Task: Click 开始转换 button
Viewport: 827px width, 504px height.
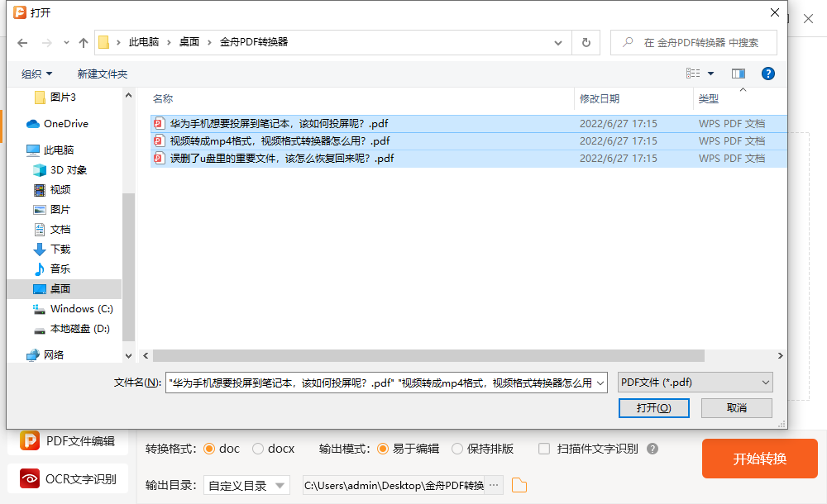Action: [x=760, y=459]
